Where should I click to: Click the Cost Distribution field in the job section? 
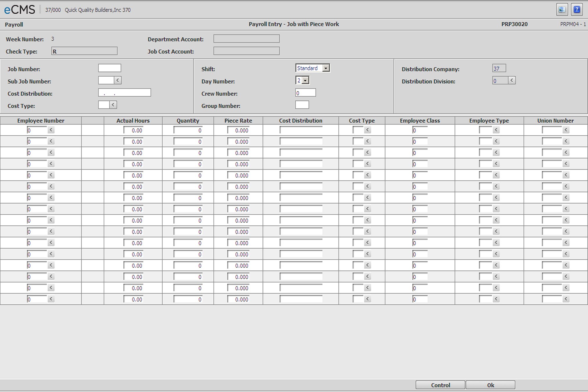coord(125,93)
